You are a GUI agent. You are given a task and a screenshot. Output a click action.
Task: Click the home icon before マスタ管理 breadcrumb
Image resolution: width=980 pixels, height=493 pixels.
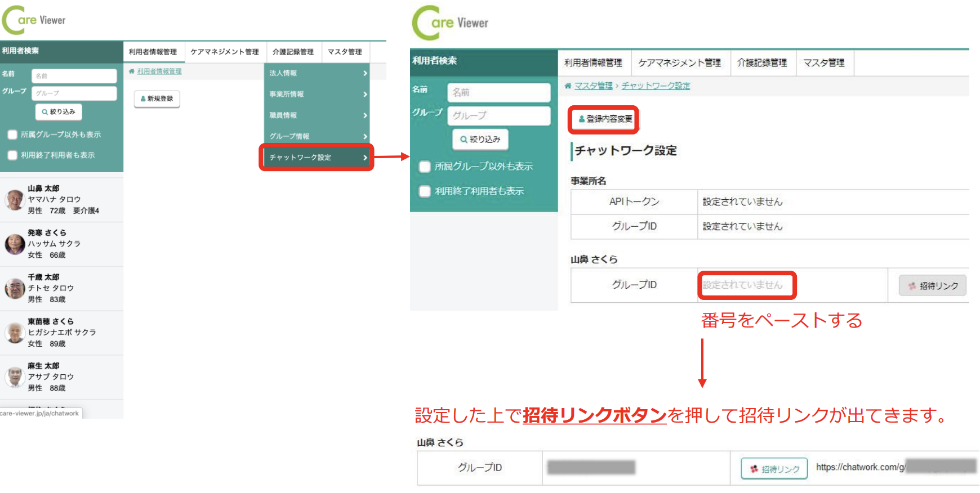[x=568, y=86]
